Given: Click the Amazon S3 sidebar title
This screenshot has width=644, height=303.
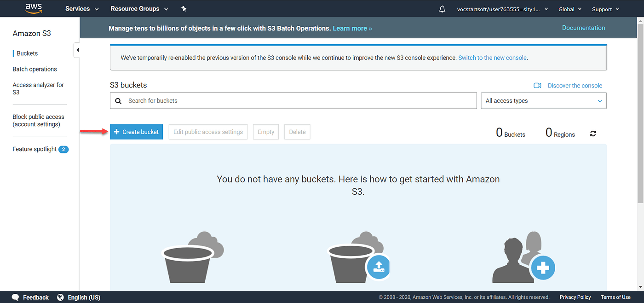Looking at the screenshot, I should click(32, 34).
